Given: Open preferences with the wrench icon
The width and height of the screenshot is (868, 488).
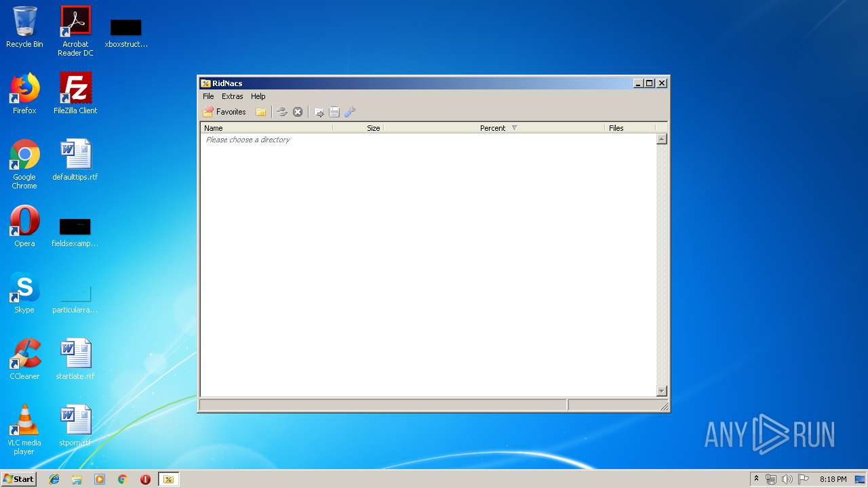Looking at the screenshot, I should [x=350, y=112].
